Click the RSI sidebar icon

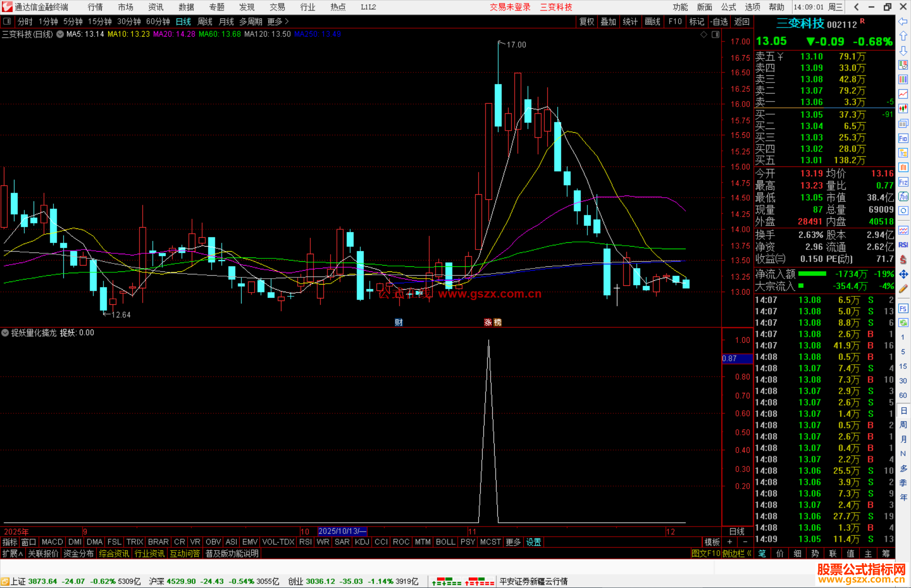903,245
